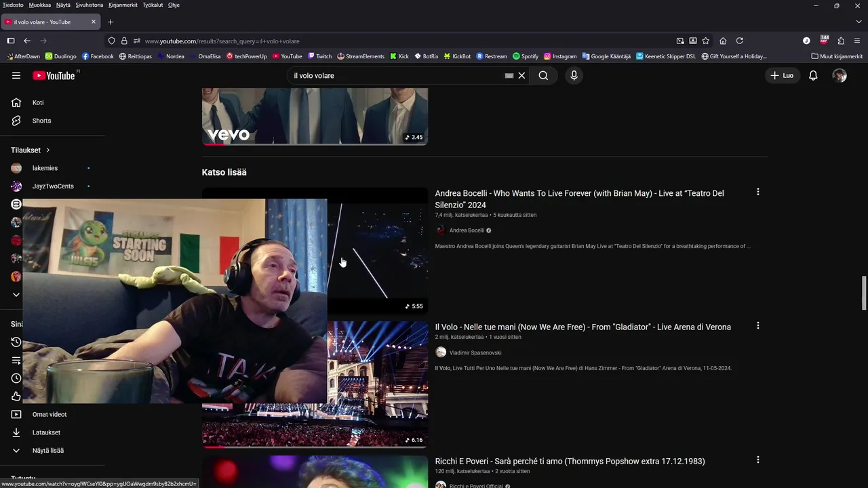Open the Il Volo Nelle tue mani video title
The width and height of the screenshot is (868, 488).
(583, 327)
